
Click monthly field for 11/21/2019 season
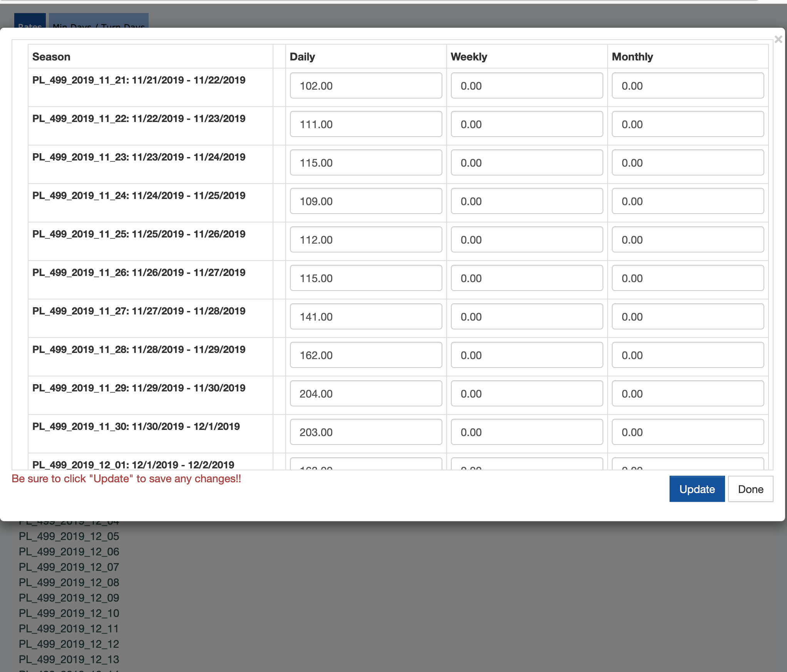[687, 85]
